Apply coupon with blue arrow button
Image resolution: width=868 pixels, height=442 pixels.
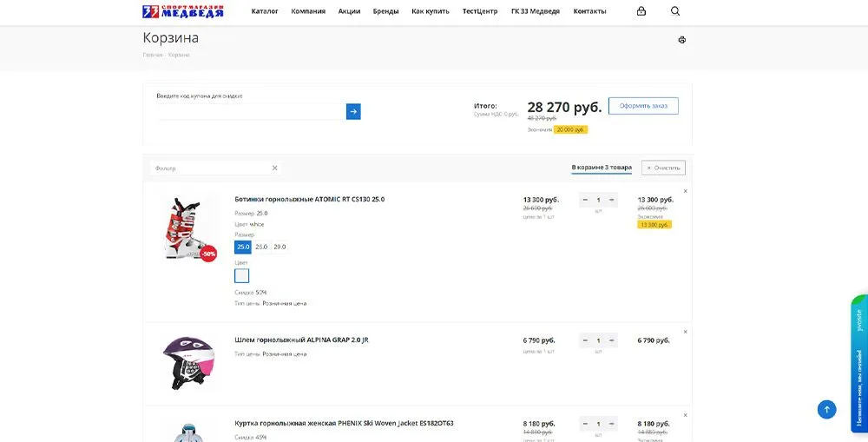coord(353,112)
